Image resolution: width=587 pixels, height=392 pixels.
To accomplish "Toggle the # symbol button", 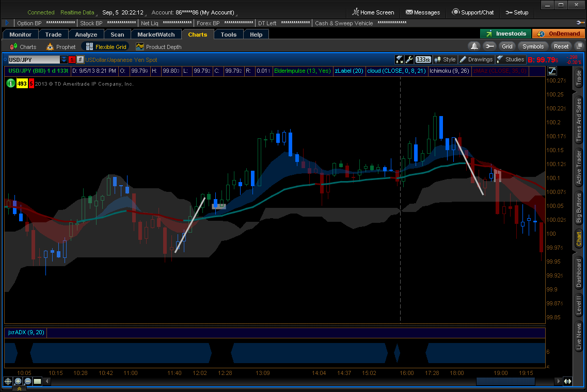I will (x=80, y=59).
